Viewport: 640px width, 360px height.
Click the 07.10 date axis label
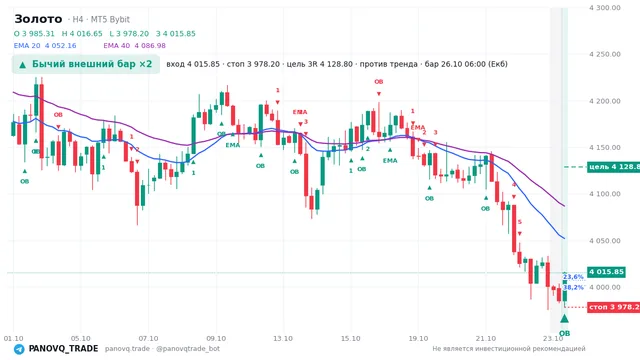148,338
